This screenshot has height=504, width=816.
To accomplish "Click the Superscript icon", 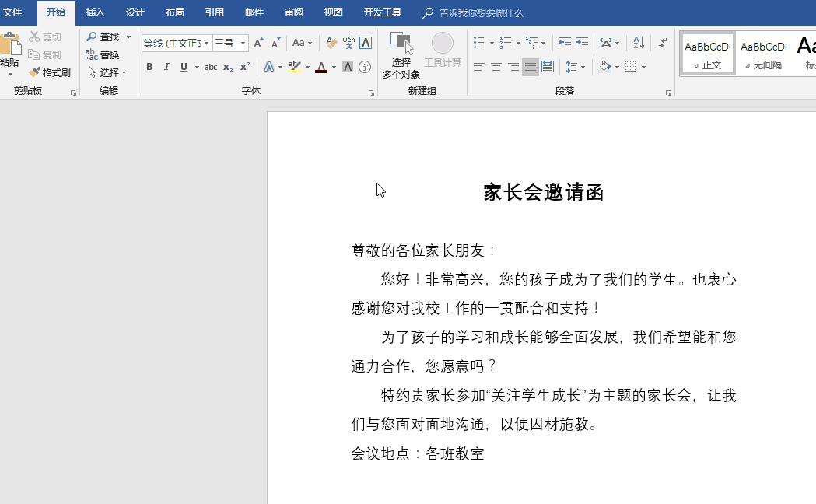I will [x=243, y=67].
